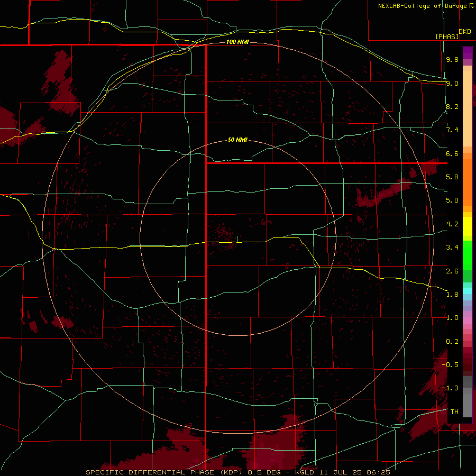Click the 8.2 scale value
476x476 pixels.
click(x=452, y=106)
